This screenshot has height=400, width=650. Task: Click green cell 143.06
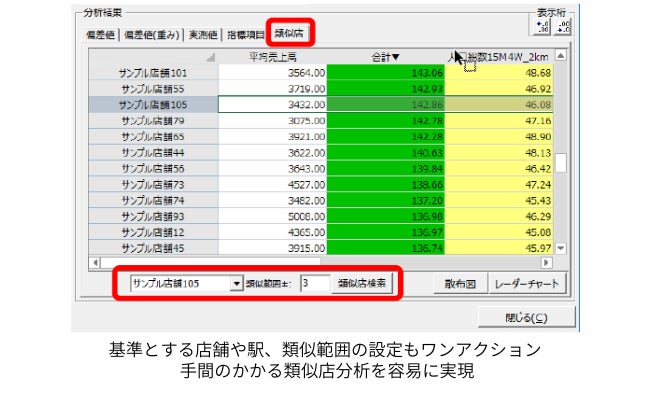386,73
